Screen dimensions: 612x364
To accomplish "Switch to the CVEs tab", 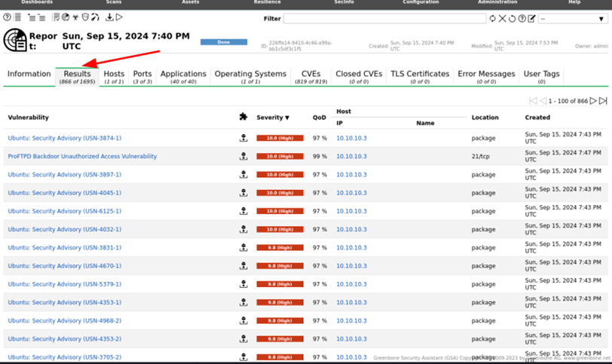I will (x=311, y=76).
